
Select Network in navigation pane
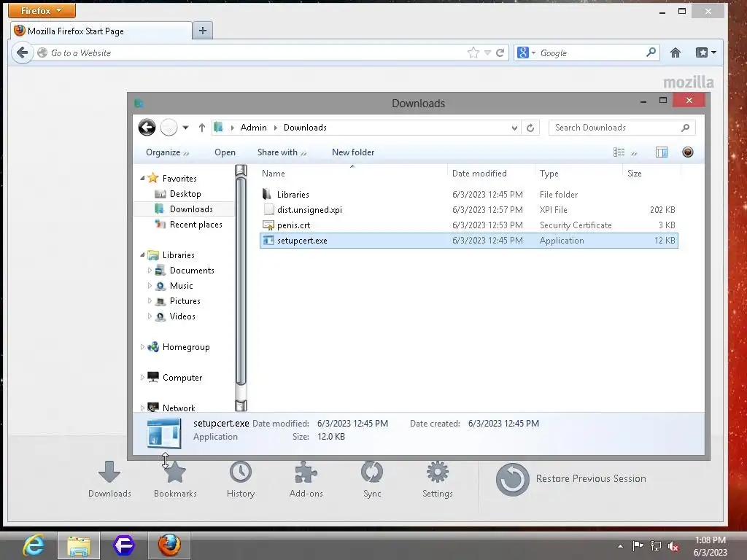179,408
